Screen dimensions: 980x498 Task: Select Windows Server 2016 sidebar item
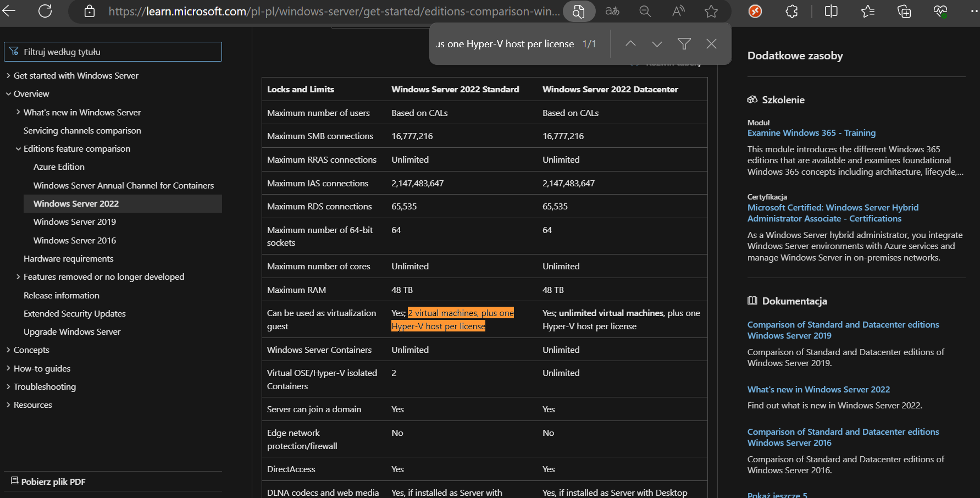(75, 241)
